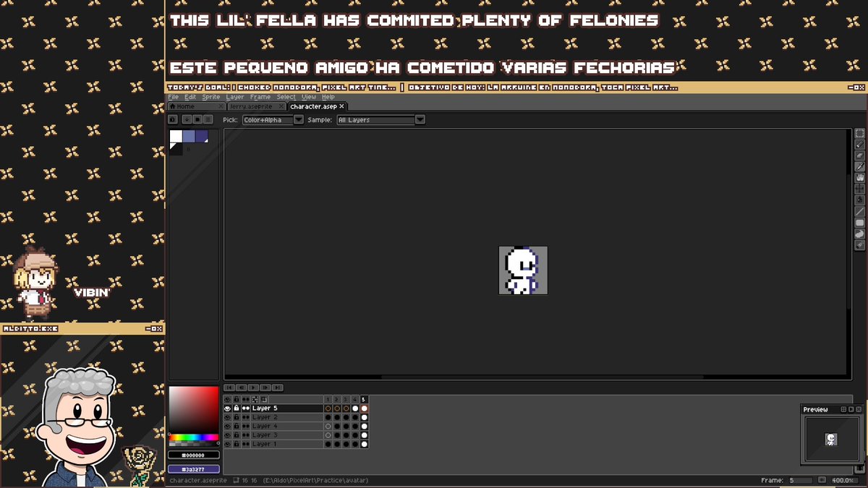Go to the first frame

pos(230,388)
